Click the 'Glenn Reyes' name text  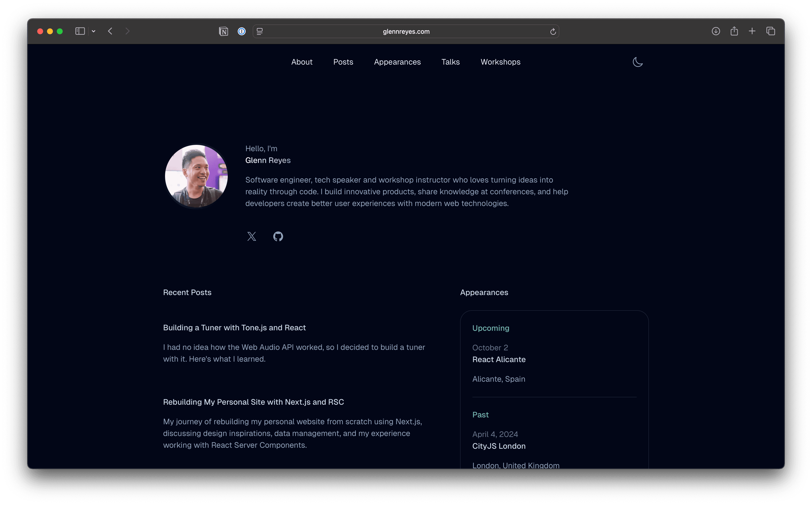point(268,160)
